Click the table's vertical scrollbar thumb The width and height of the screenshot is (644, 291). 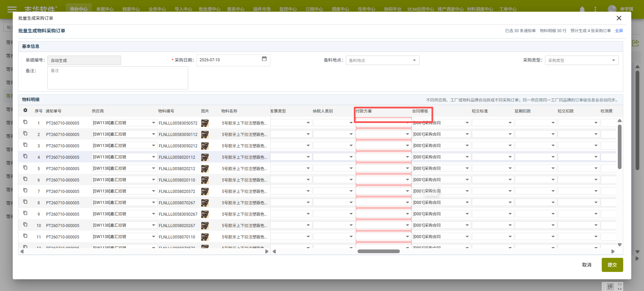click(x=620, y=147)
